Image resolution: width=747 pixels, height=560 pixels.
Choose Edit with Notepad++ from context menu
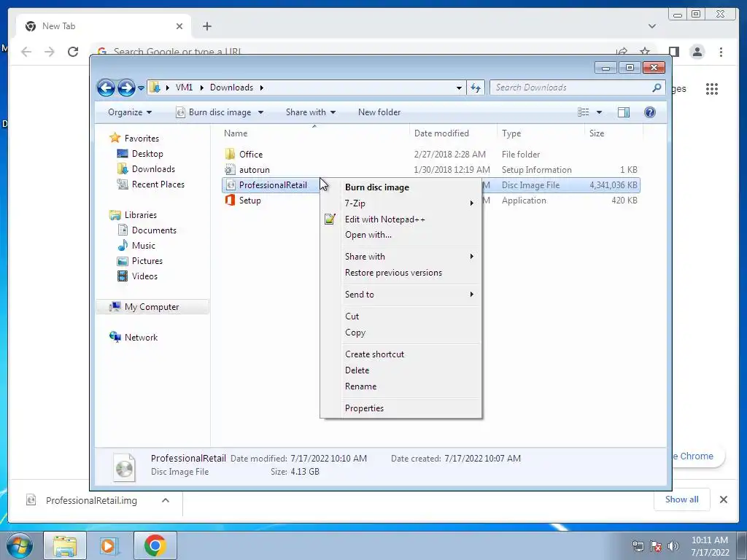coord(385,219)
